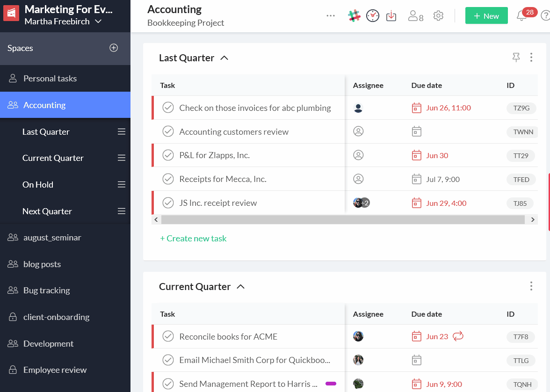Click assignees +2 avatar for JS Inc. review
550x392 pixels.
(x=361, y=203)
